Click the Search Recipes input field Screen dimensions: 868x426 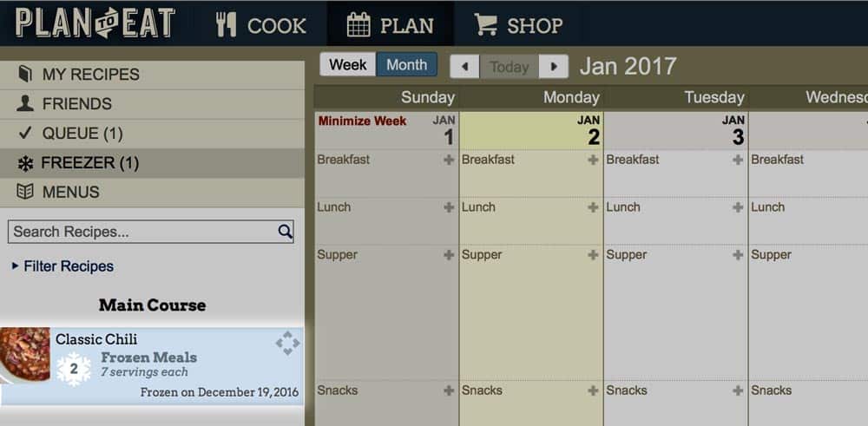tap(141, 232)
